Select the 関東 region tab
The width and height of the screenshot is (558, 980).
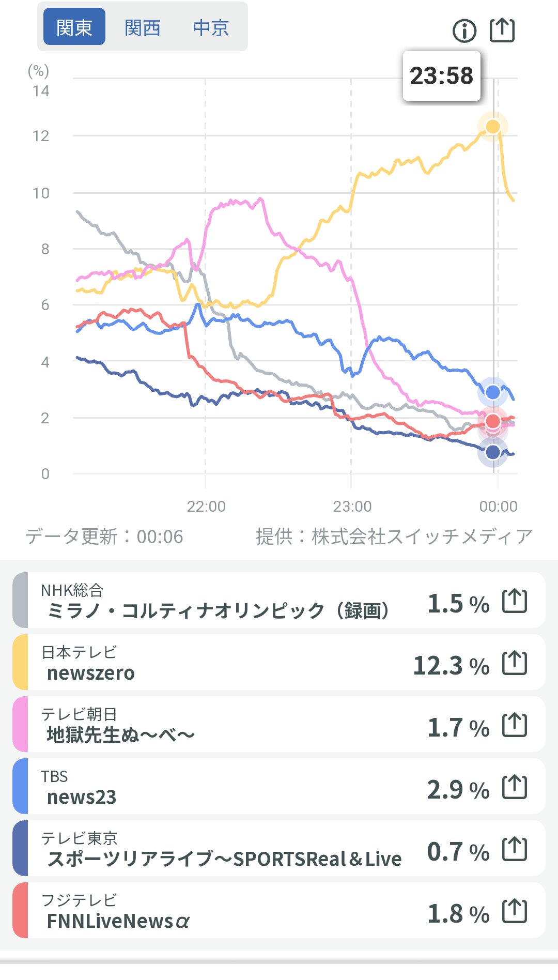74,27
